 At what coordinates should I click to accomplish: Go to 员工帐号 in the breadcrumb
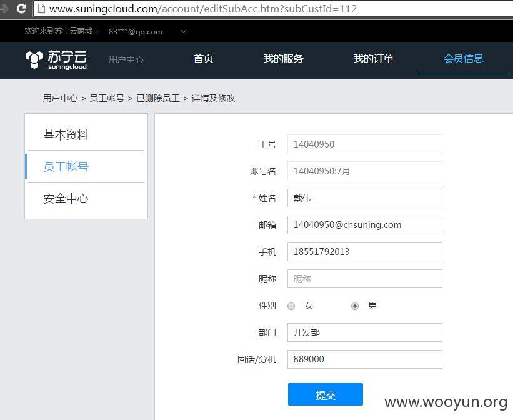107,98
